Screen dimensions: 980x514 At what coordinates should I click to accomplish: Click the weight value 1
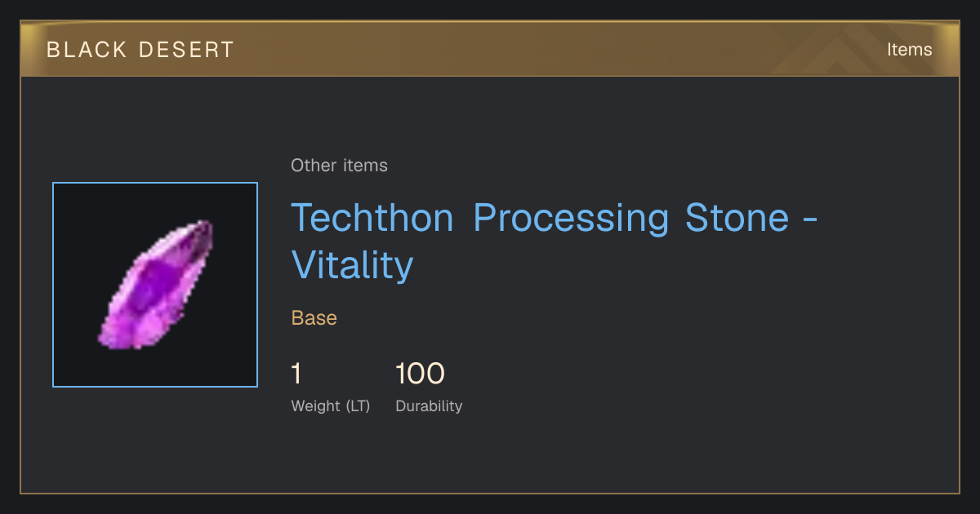tap(296, 374)
